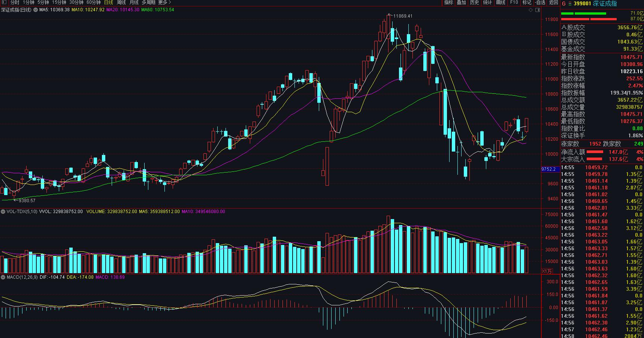Open the F10 company info button
Viewport: 644px width, 338px height.
point(514,3)
